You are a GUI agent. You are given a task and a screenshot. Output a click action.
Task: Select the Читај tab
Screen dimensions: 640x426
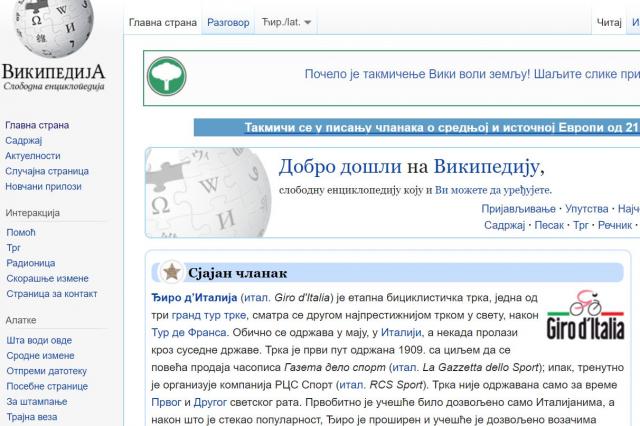(x=609, y=22)
